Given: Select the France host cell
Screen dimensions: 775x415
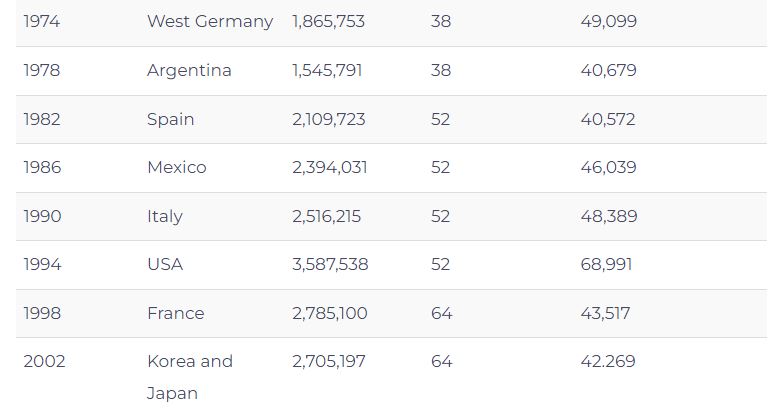Looking at the screenshot, I should (175, 313).
